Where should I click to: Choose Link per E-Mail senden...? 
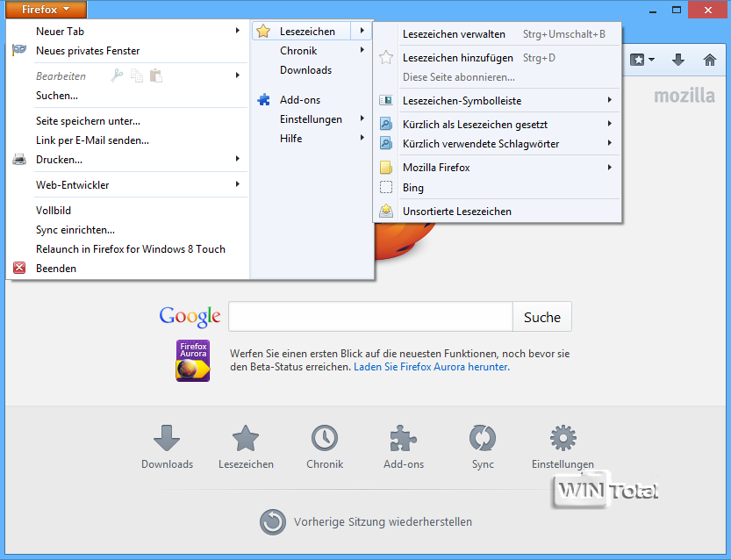coord(92,140)
